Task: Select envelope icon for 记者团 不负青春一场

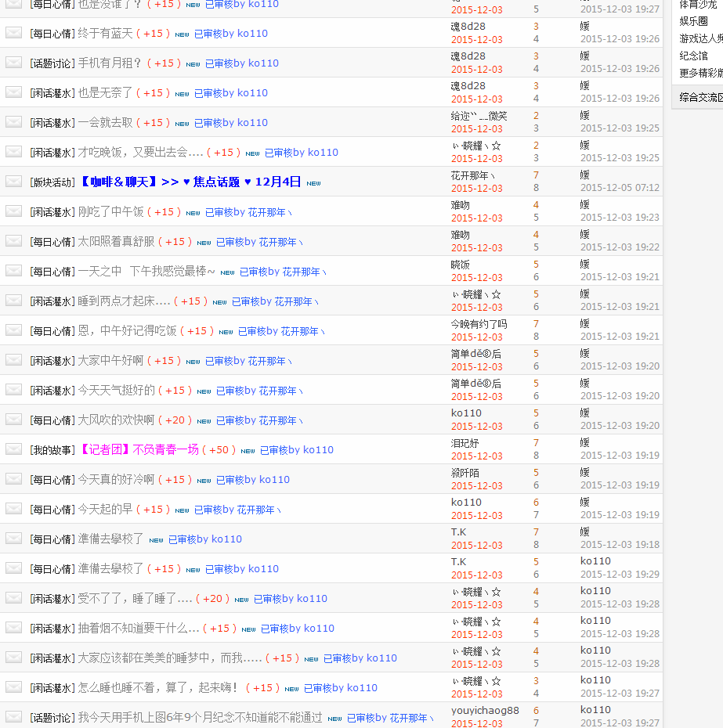Action: click(x=13, y=449)
